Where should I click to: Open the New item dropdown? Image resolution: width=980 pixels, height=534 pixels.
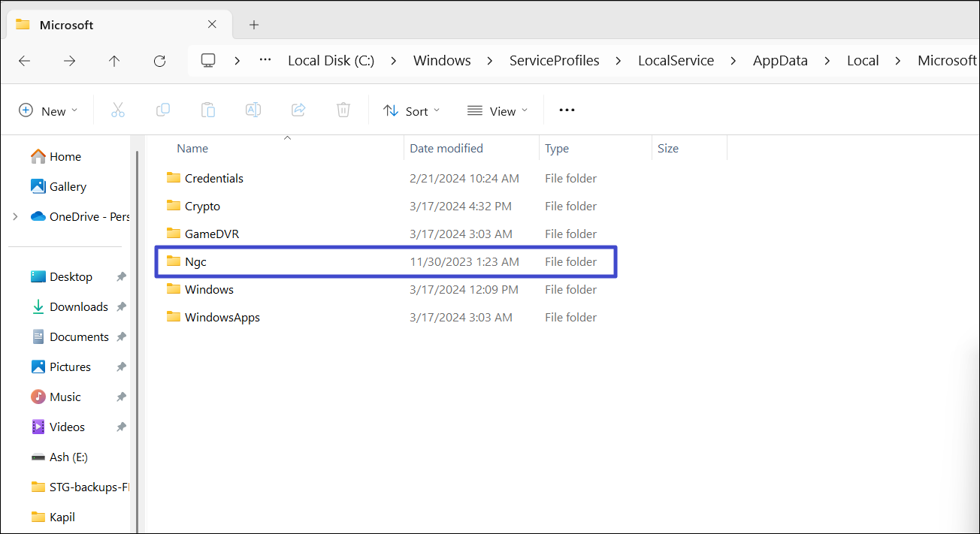(48, 110)
